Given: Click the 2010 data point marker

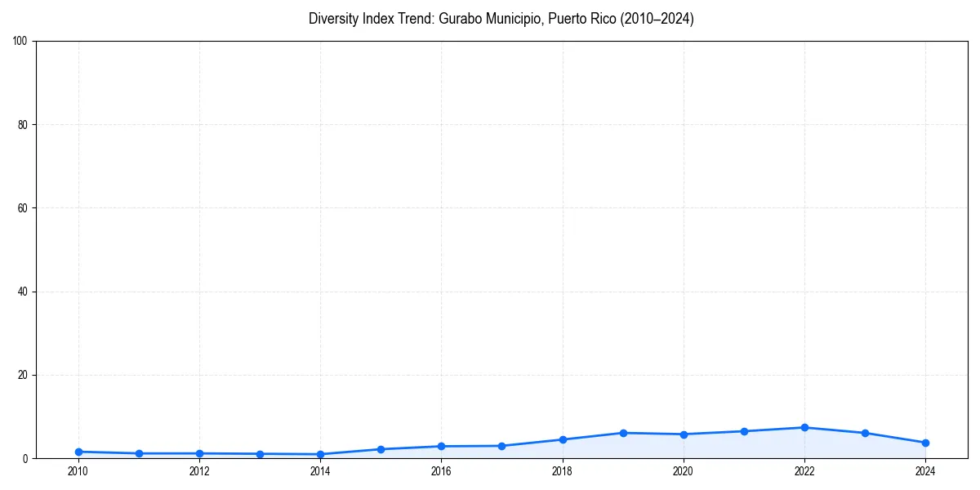Looking at the screenshot, I should [78, 451].
